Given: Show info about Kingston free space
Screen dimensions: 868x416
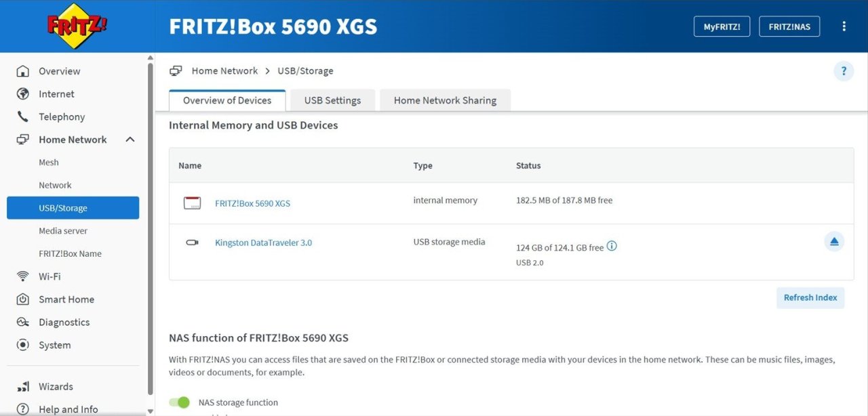Looking at the screenshot, I should tap(612, 247).
